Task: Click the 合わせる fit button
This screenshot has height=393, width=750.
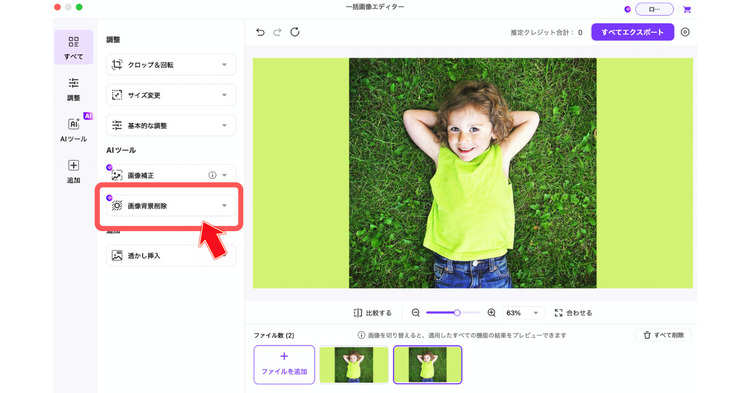Action: (x=573, y=313)
